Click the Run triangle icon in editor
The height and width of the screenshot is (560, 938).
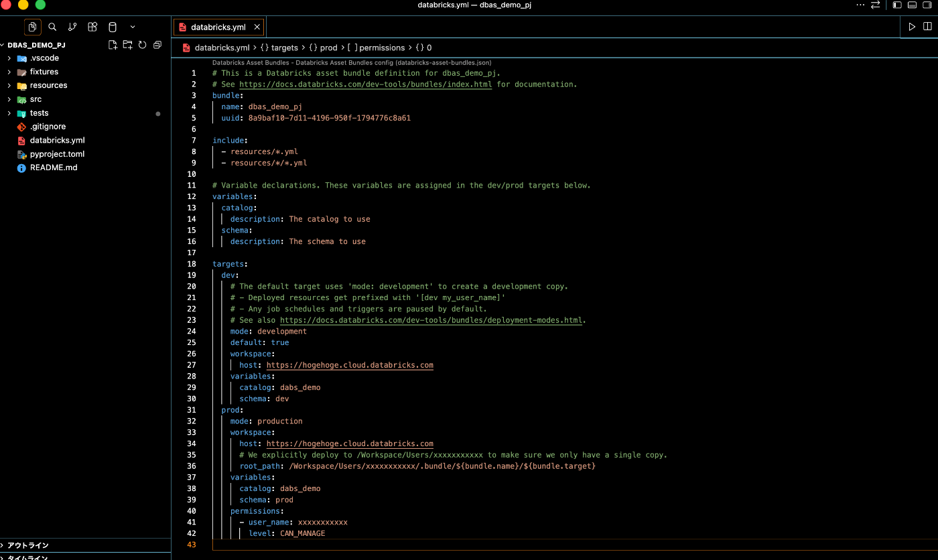click(912, 27)
